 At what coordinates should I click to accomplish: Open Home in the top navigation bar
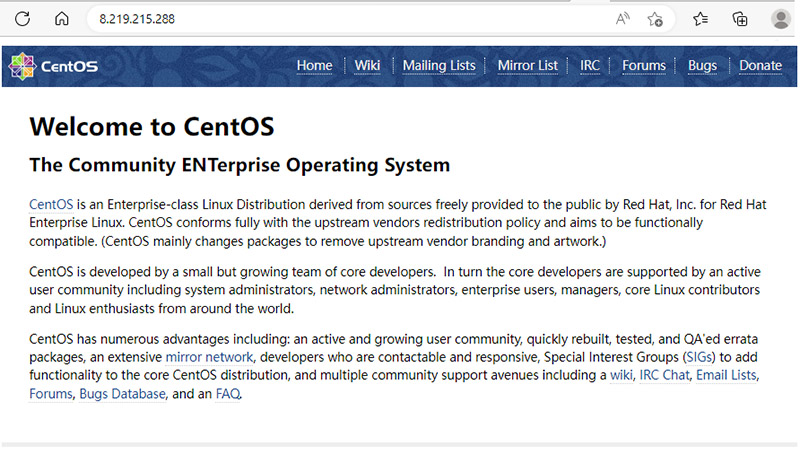coord(314,66)
